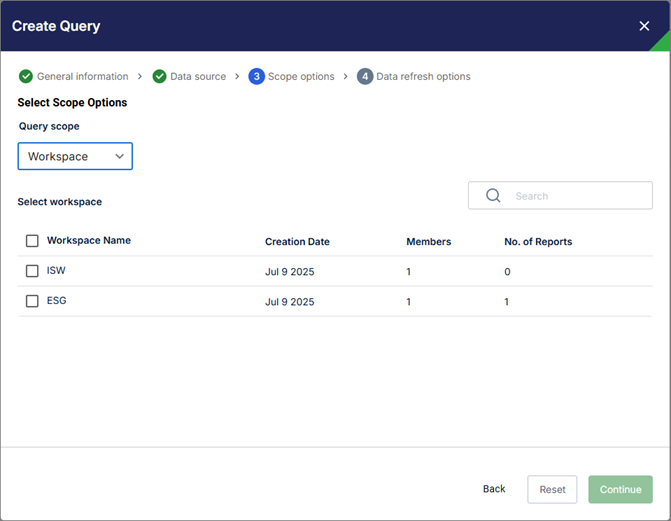Jump to Data refresh options step
The height and width of the screenshot is (521, 671).
[x=423, y=76]
